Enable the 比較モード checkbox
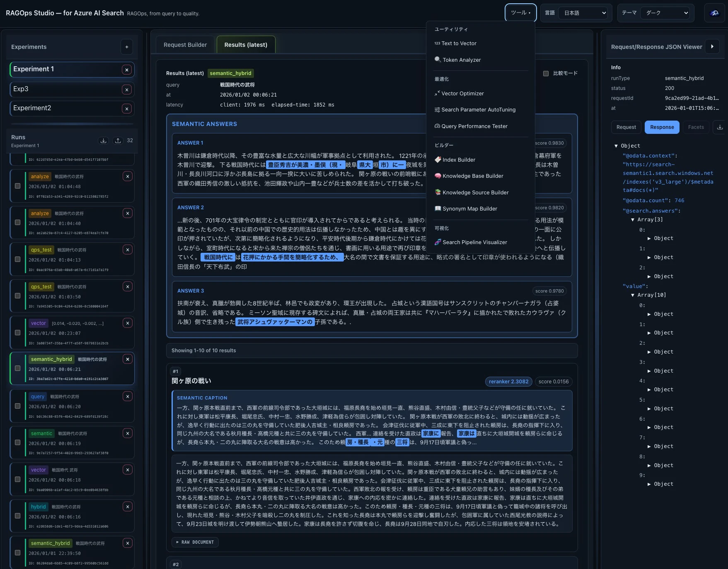The image size is (728, 569). point(546,73)
